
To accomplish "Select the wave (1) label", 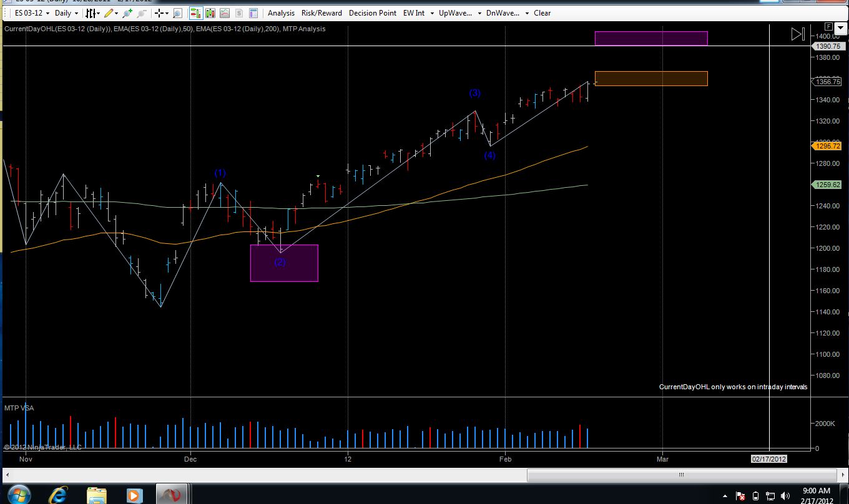I will 220,173.
